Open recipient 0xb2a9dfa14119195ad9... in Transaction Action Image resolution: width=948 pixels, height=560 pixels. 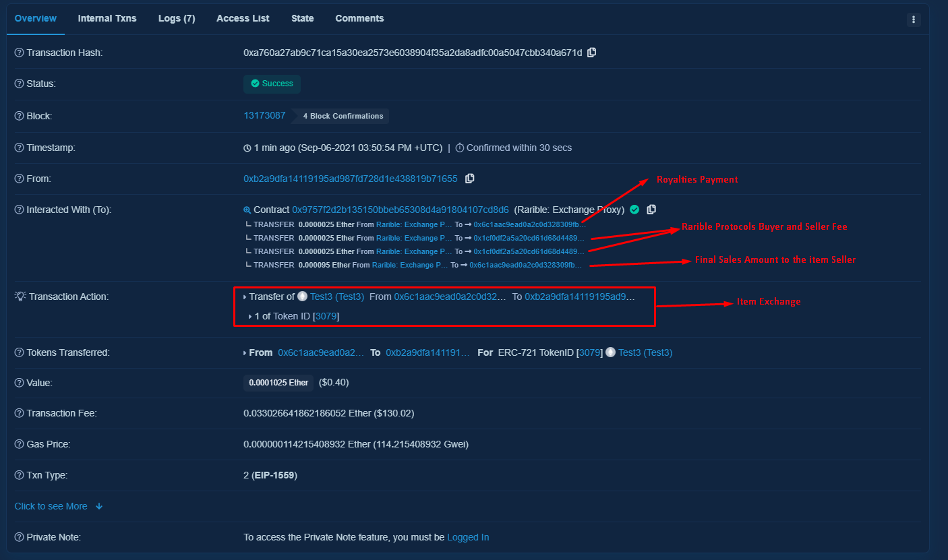click(580, 297)
